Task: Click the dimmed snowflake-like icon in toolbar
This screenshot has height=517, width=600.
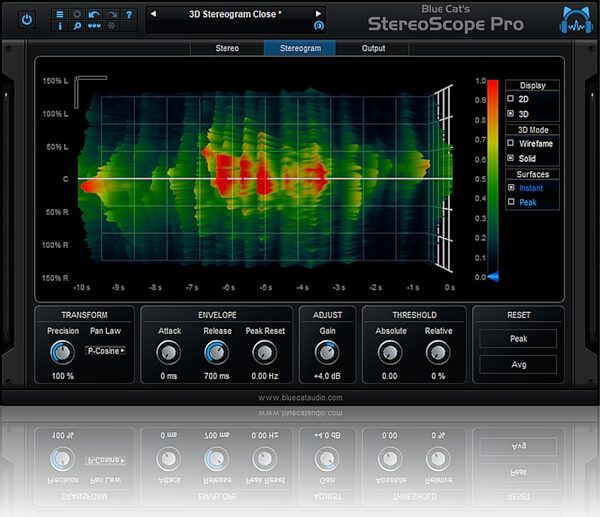Action: (x=111, y=26)
